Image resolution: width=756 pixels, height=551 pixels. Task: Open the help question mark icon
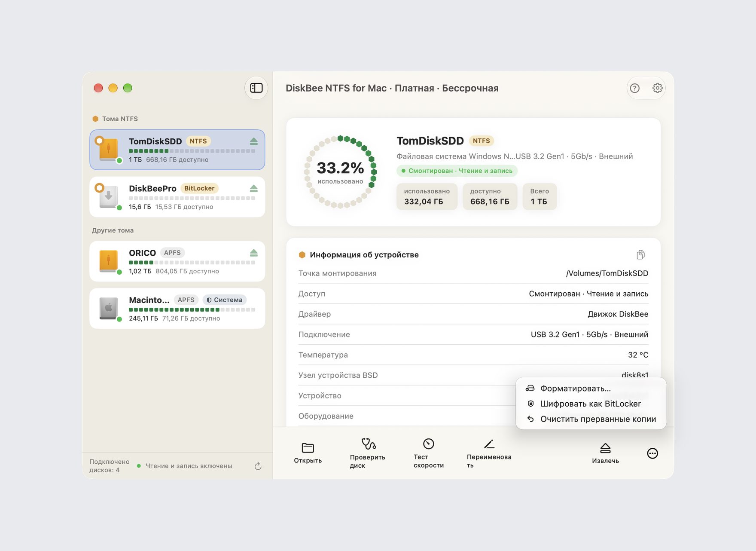pyautogui.click(x=634, y=88)
